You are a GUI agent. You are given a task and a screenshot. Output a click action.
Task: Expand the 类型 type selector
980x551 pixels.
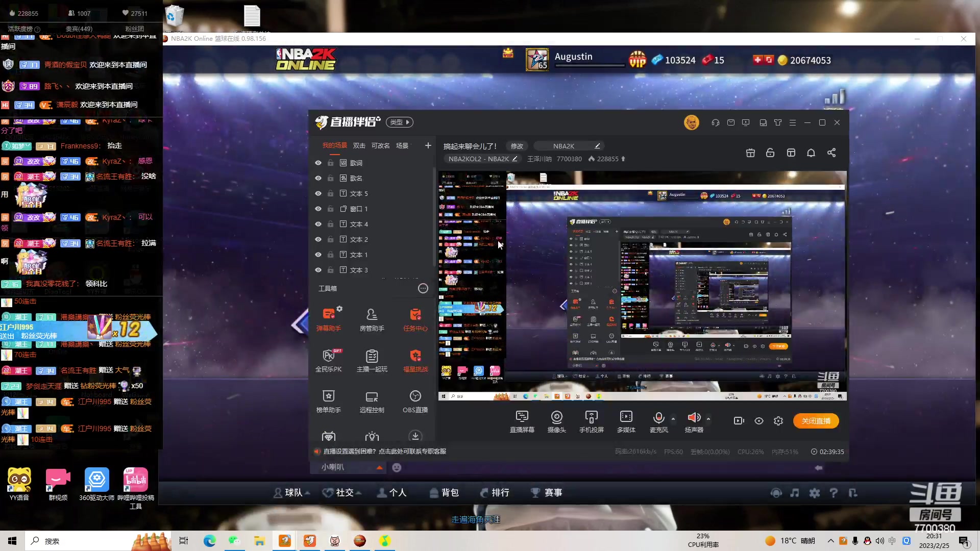pyautogui.click(x=400, y=122)
